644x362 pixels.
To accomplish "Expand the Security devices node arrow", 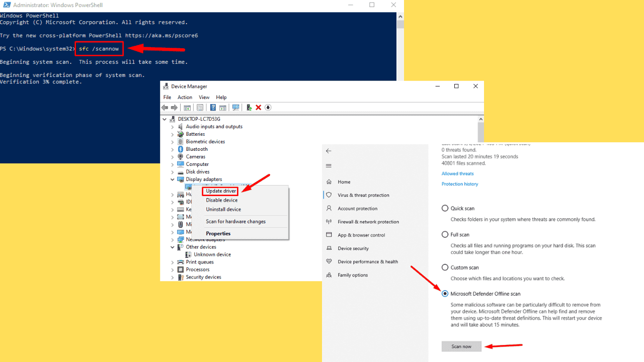I will click(173, 277).
